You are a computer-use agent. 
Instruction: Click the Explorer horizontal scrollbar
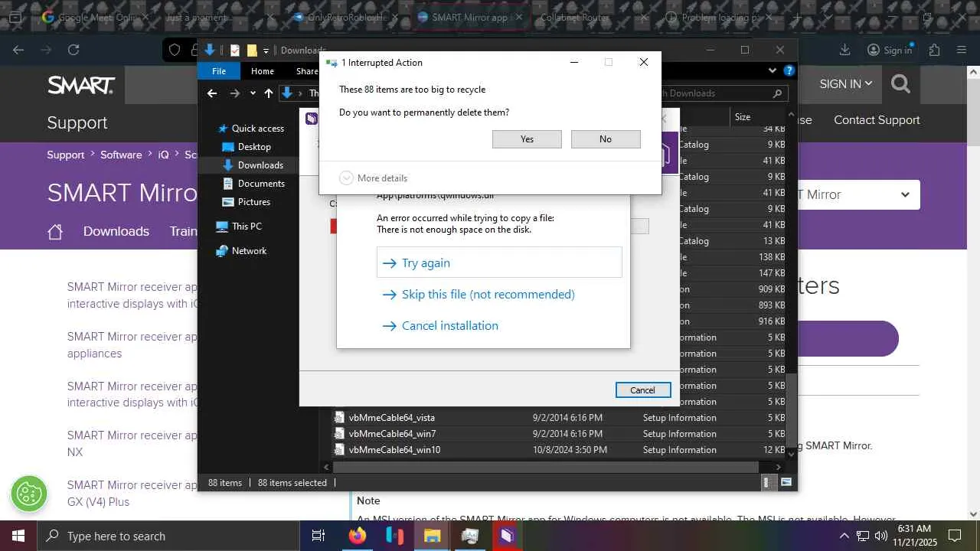click(547, 467)
